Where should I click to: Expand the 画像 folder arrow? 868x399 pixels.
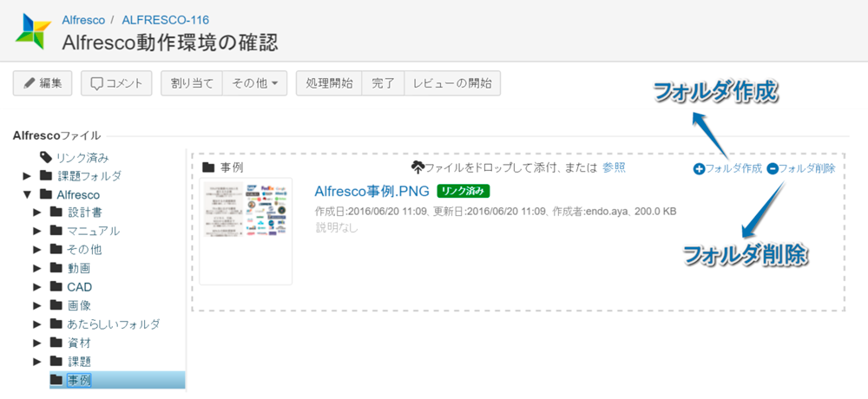pyautogui.click(x=37, y=305)
